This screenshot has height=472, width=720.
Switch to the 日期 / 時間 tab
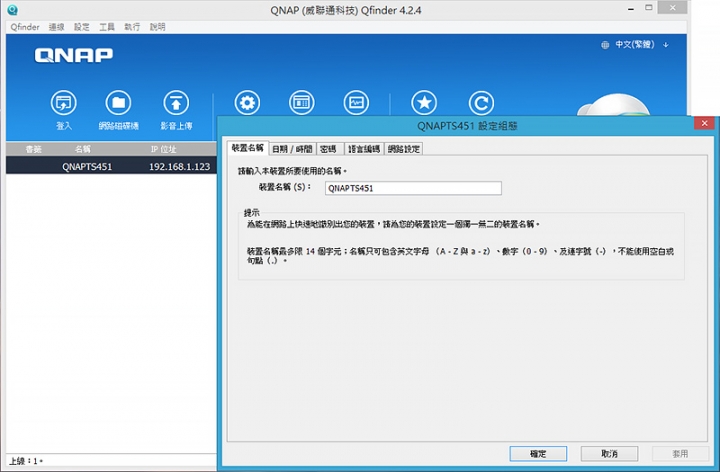(x=292, y=149)
